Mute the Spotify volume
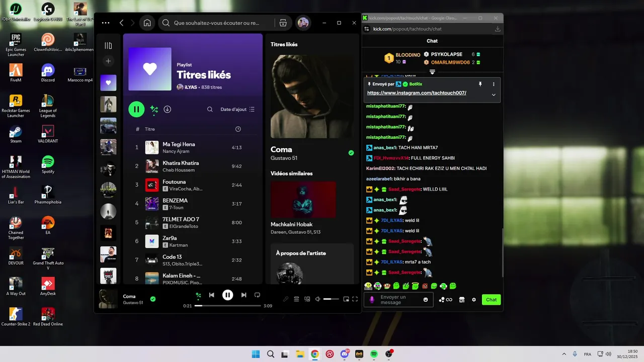Screen dimensions: 644x362 click(317, 299)
